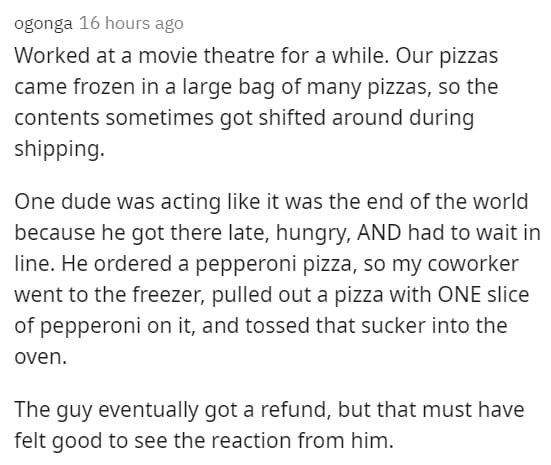This screenshot has height=465, width=551.
Task: Click the word 'frozen' in second line
Action: click(x=104, y=86)
